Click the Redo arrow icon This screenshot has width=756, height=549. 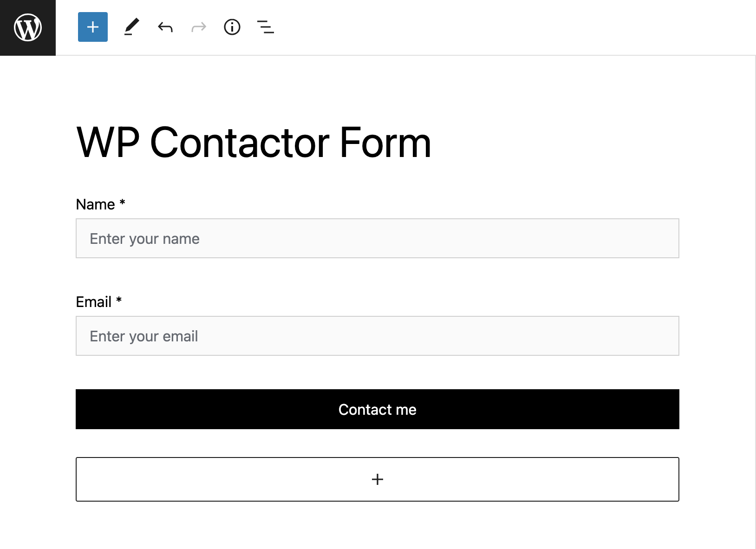199,27
